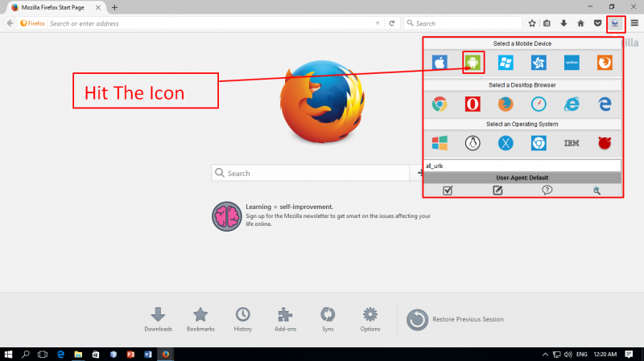Go to Firefox home page icon

pyautogui.click(x=580, y=23)
